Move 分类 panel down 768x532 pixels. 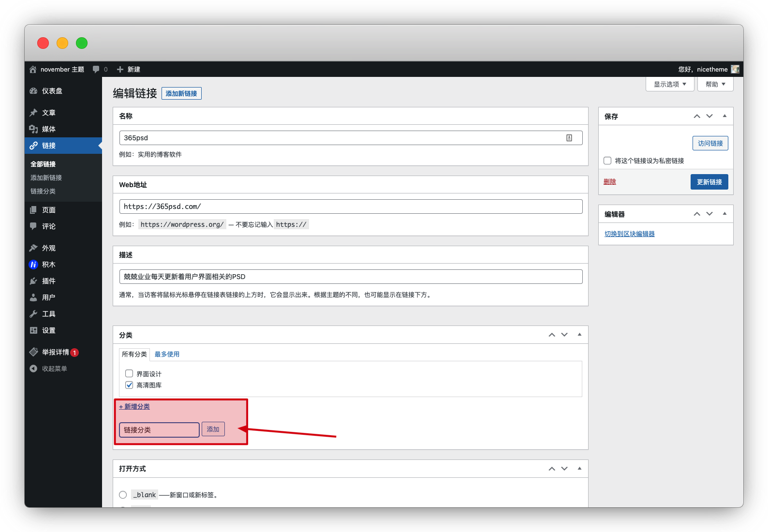click(x=564, y=335)
